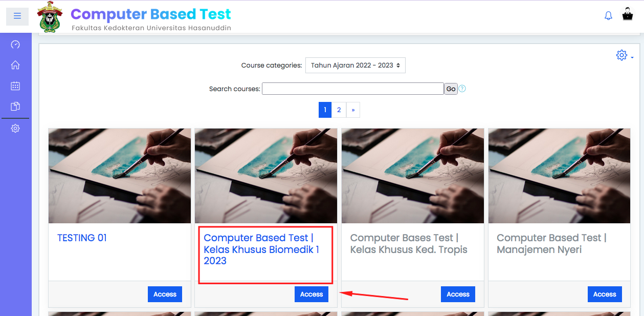Click the Go search button
Screen dimensions: 644x316
point(451,89)
